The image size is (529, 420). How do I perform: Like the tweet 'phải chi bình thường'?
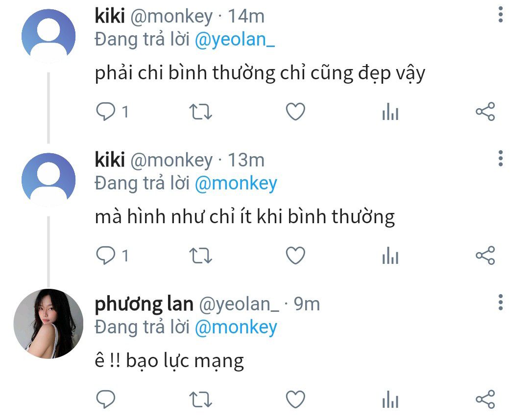click(295, 112)
